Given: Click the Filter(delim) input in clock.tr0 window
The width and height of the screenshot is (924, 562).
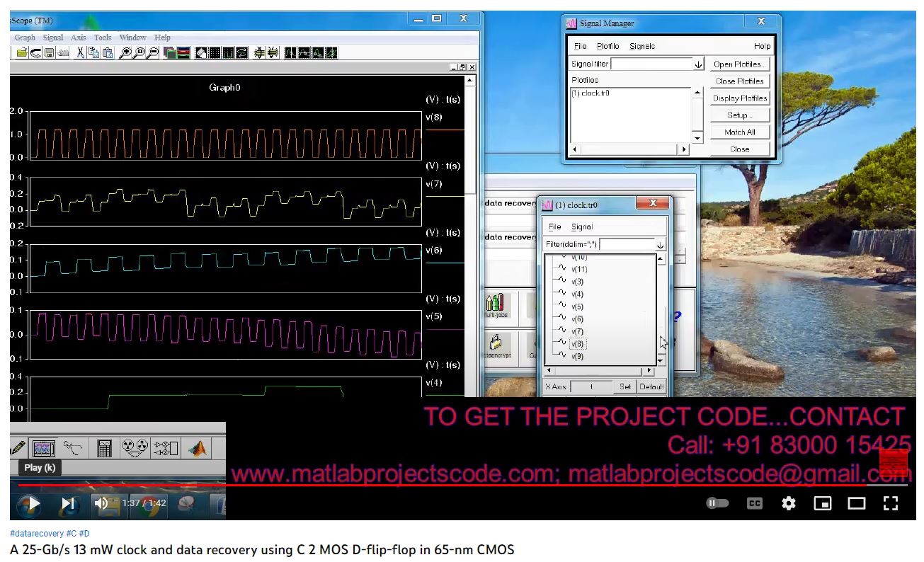Looking at the screenshot, I should click(x=627, y=244).
